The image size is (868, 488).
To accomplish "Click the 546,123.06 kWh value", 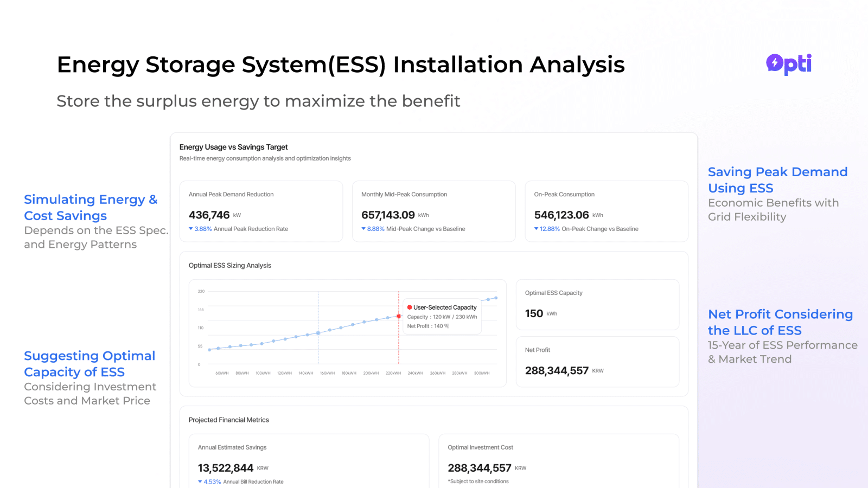I will [569, 215].
